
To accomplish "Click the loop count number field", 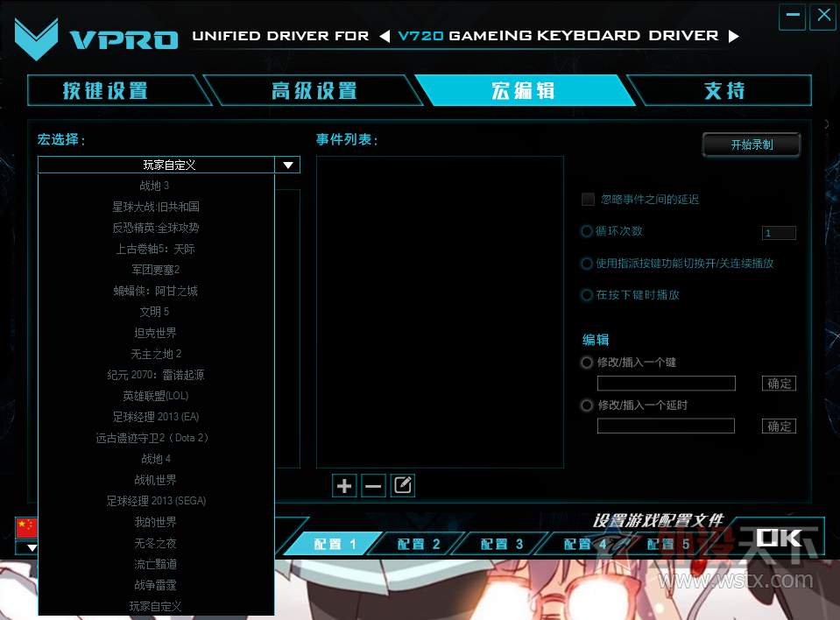I will [778, 232].
